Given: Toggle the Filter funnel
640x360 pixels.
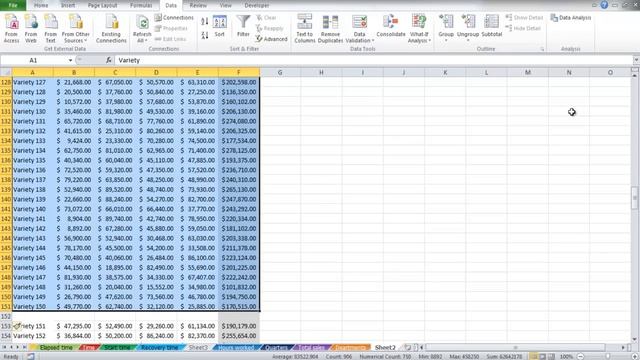Looking at the screenshot, I should [x=243, y=26].
